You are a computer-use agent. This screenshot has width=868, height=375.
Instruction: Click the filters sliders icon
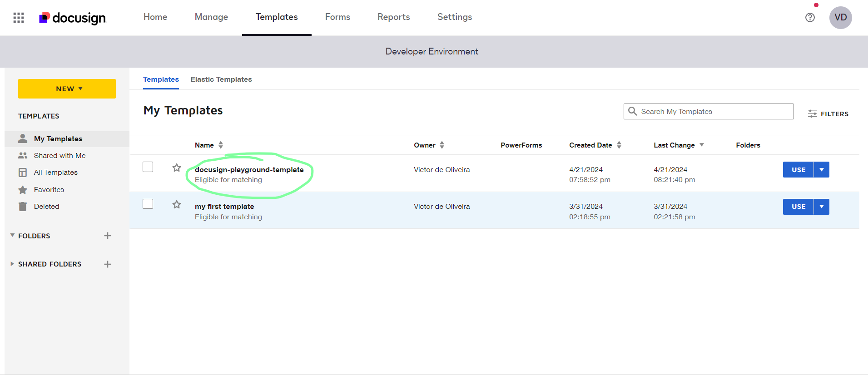pos(813,114)
